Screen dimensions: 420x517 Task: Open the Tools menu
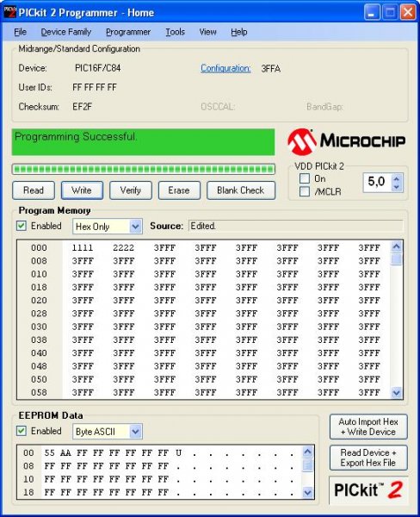coord(175,32)
